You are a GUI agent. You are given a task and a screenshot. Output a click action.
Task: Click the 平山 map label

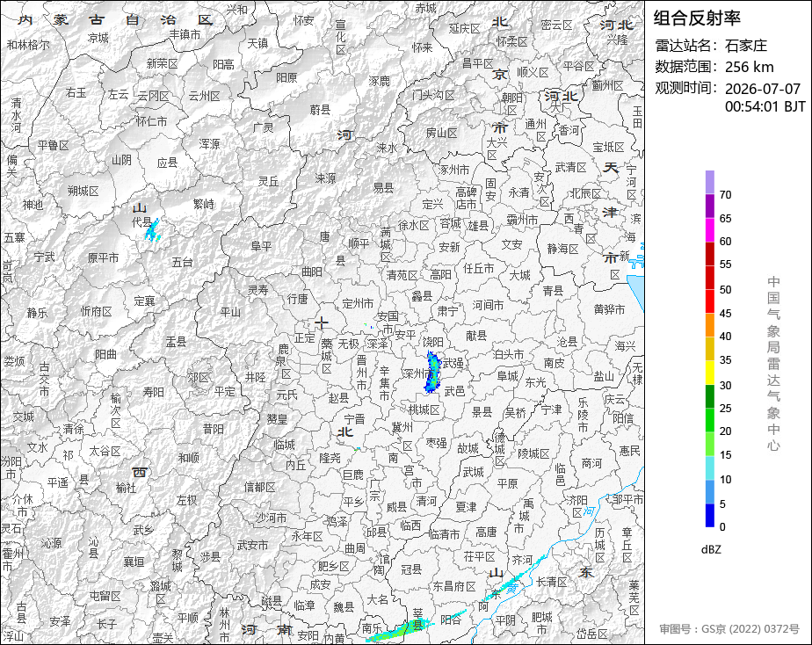pos(230,312)
